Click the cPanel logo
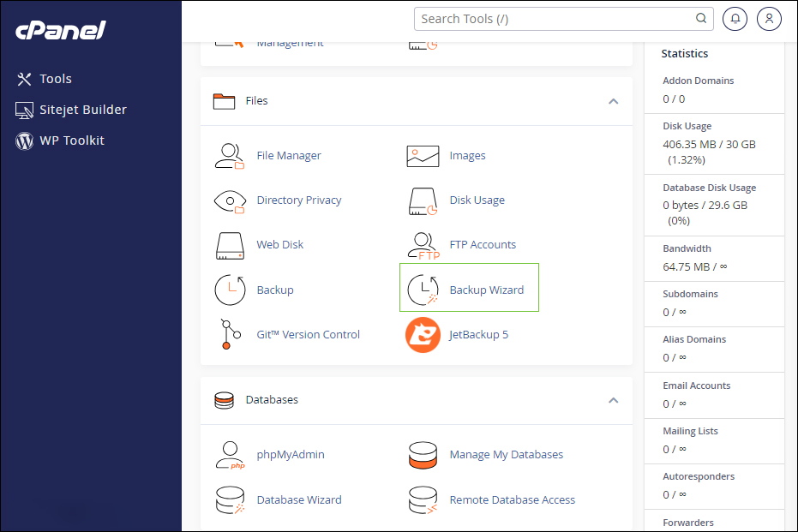Screen dimensions: 798x532 click(x=61, y=30)
